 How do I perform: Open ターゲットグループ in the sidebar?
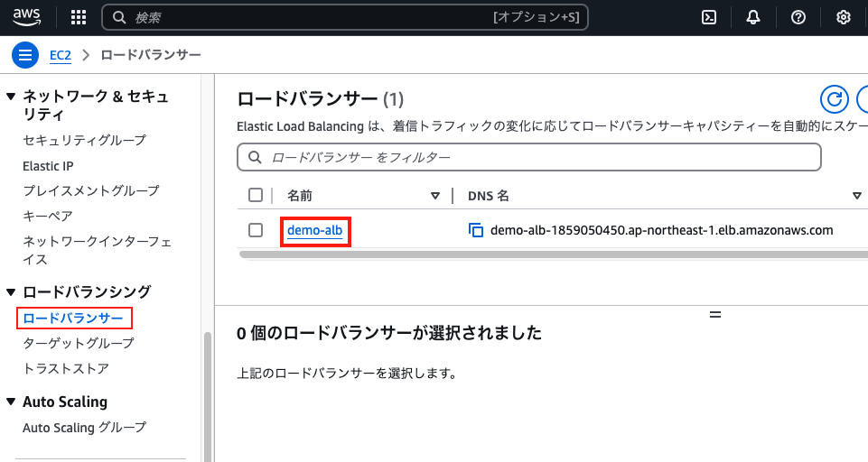(78, 343)
